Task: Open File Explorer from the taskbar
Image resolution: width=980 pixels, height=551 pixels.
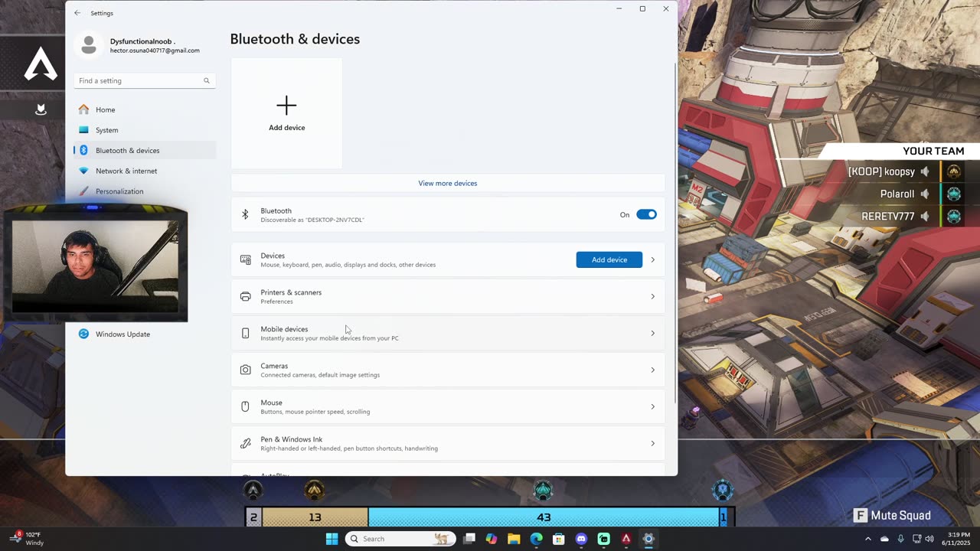Action: [x=514, y=539]
